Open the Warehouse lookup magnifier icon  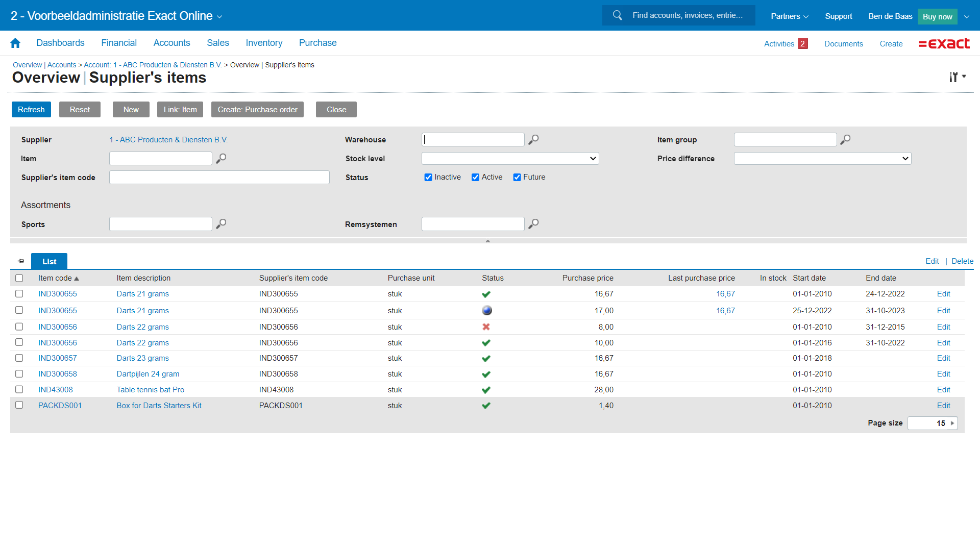(533, 139)
